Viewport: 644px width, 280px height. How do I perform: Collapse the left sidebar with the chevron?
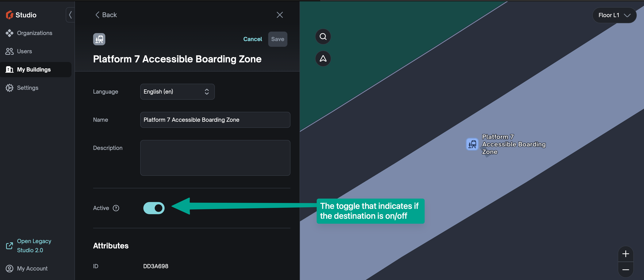tap(70, 15)
